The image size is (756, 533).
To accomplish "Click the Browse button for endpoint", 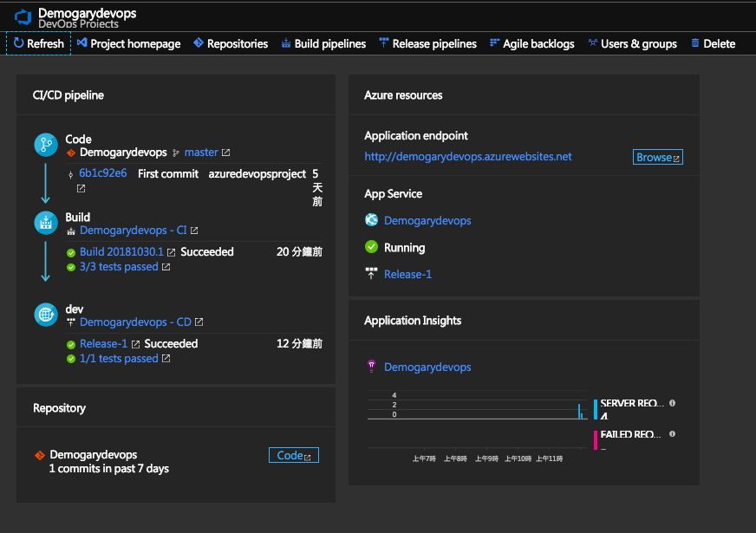I will [x=658, y=157].
